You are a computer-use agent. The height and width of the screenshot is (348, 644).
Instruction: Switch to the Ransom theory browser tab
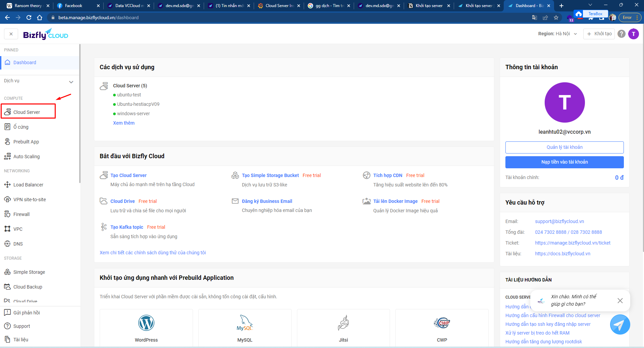click(x=28, y=6)
